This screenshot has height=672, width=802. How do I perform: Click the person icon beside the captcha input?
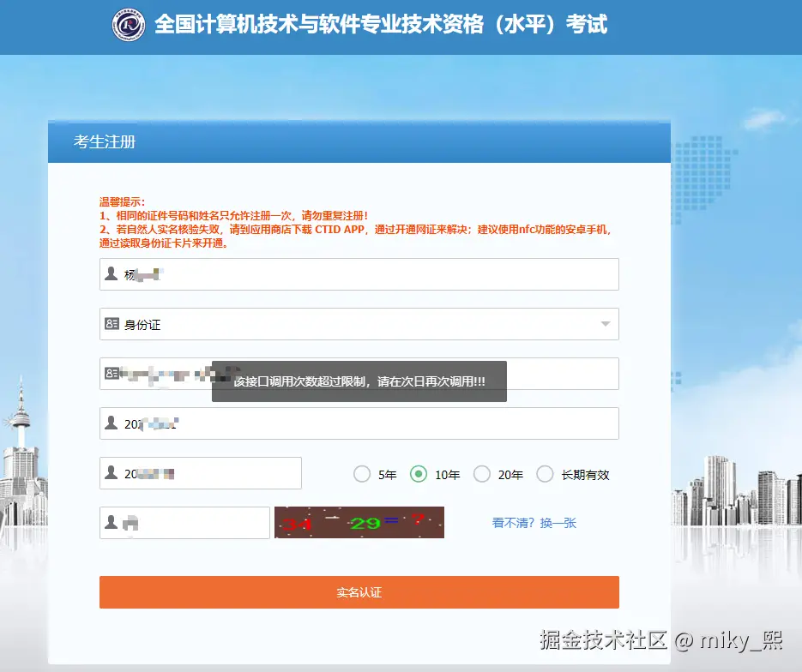click(x=111, y=522)
